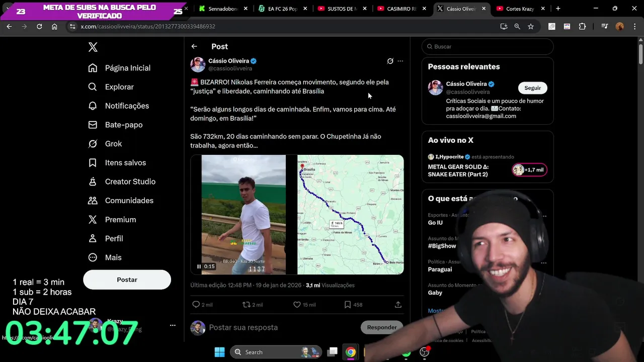644x362 pixels.
Task: Click Chrome's home button
Action: [54, 26]
